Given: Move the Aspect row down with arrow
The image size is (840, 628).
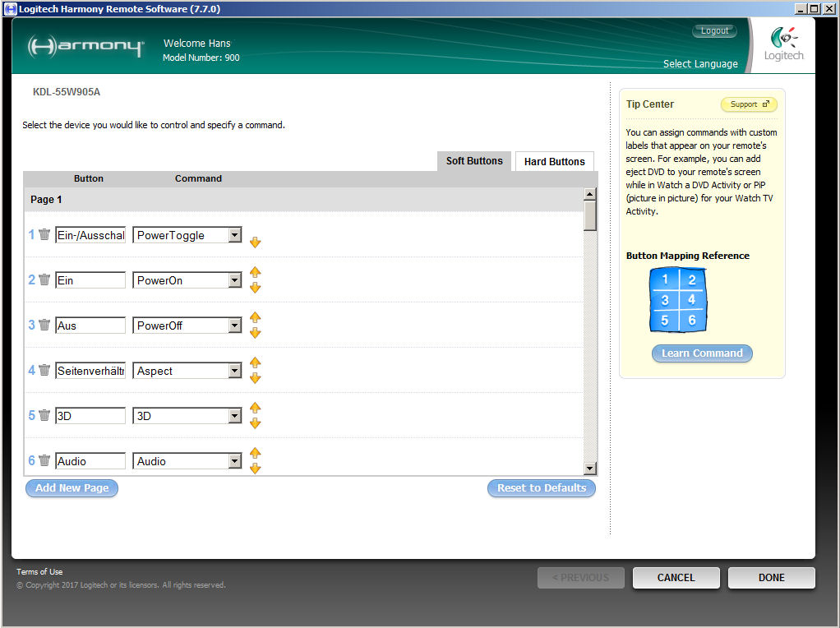Looking at the screenshot, I should [x=255, y=378].
